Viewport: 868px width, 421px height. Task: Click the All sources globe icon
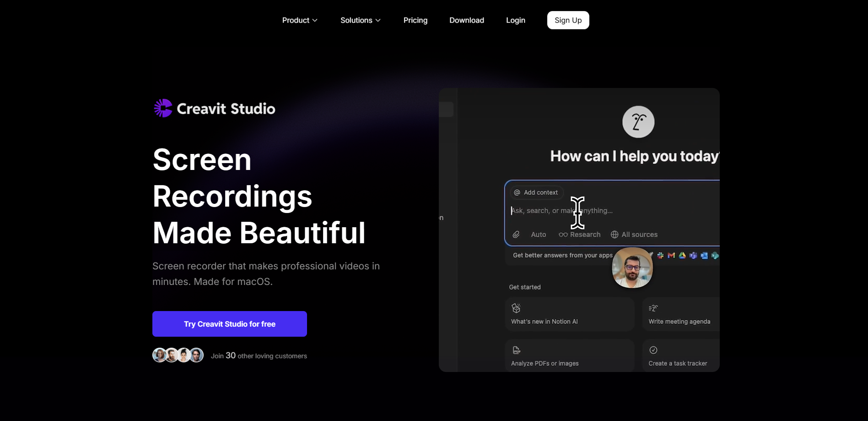tap(614, 234)
